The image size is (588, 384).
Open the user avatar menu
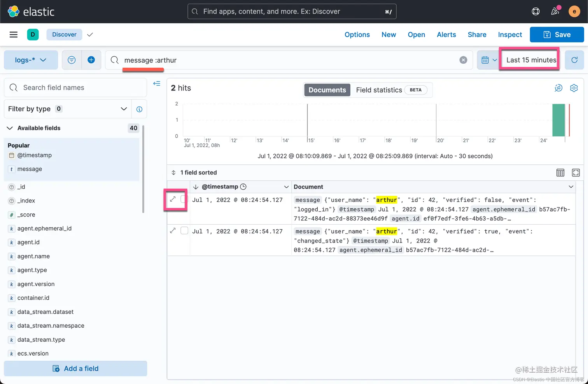coord(574,12)
